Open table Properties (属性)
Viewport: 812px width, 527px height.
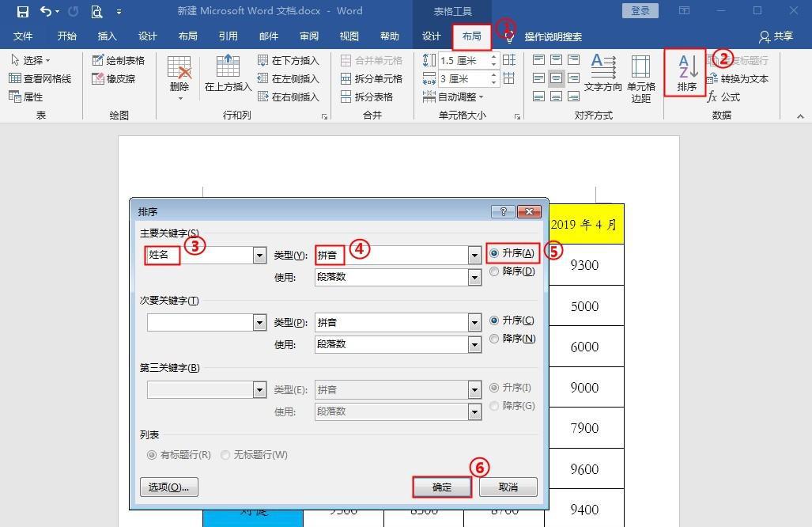click(26, 97)
